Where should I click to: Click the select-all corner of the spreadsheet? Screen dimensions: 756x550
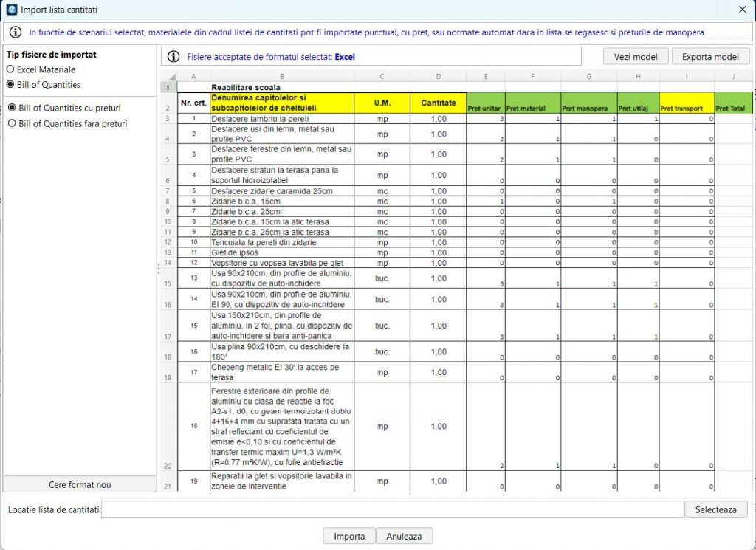169,76
